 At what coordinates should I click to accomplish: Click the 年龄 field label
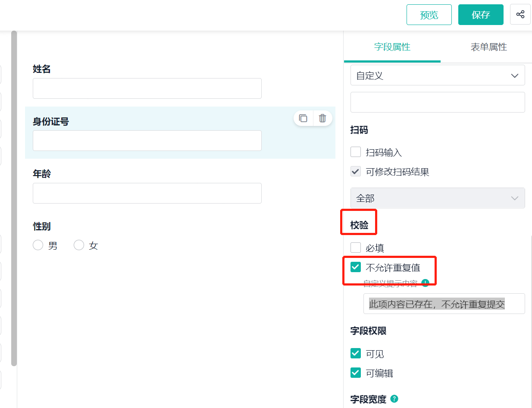pyautogui.click(x=42, y=174)
